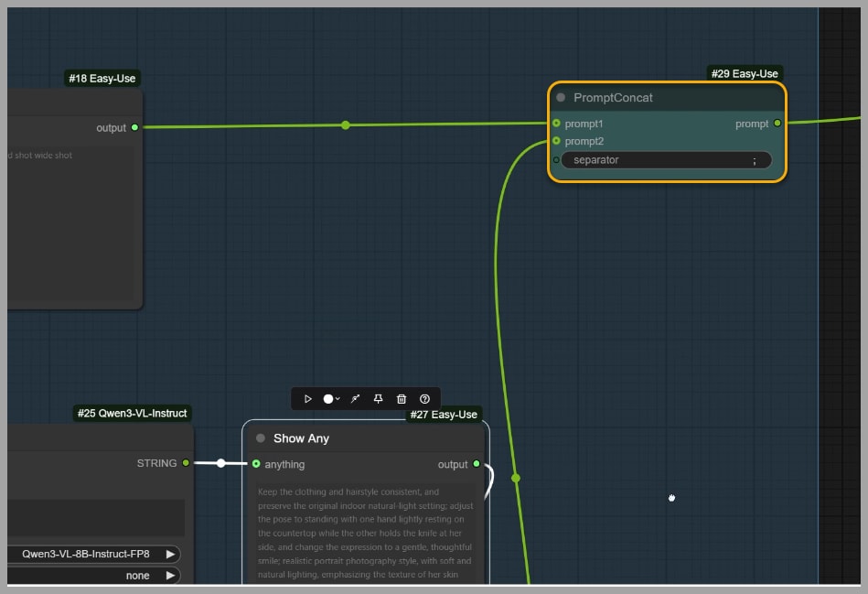Viewport: 868px width, 594px height.
Task: Collapse the PromptConcat node via its dot
Action: [x=561, y=98]
